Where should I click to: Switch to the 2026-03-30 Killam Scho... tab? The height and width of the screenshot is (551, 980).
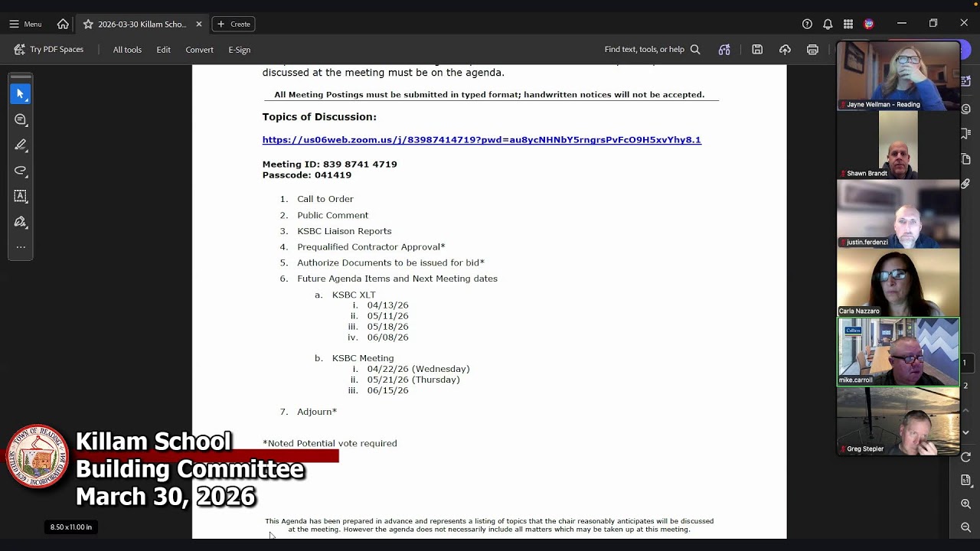coord(142,24)
